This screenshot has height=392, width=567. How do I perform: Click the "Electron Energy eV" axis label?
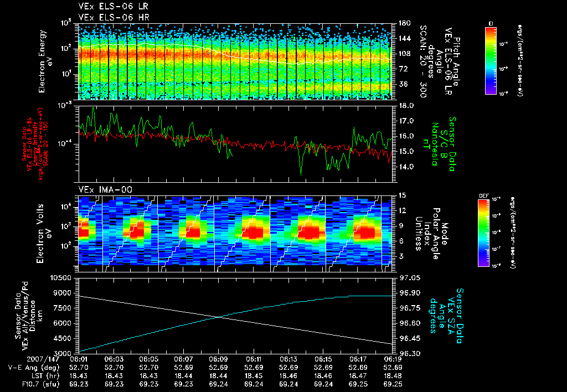(x=45, y=61)
